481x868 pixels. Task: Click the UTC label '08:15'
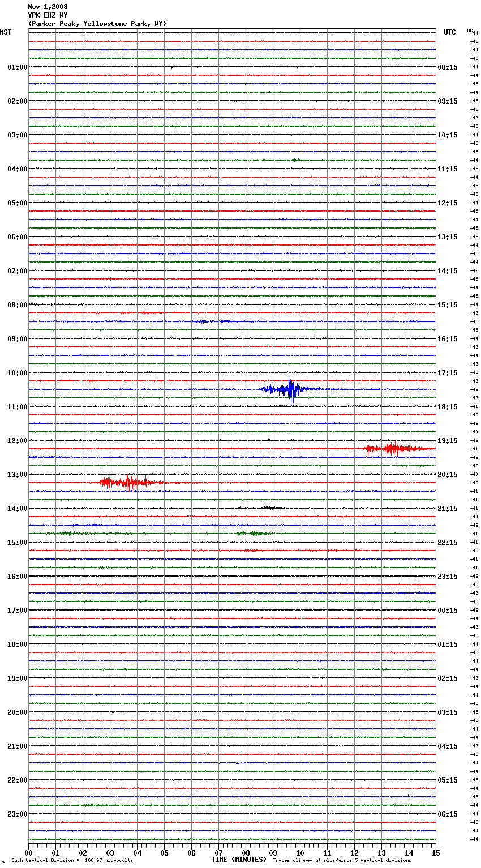point(448,67)
